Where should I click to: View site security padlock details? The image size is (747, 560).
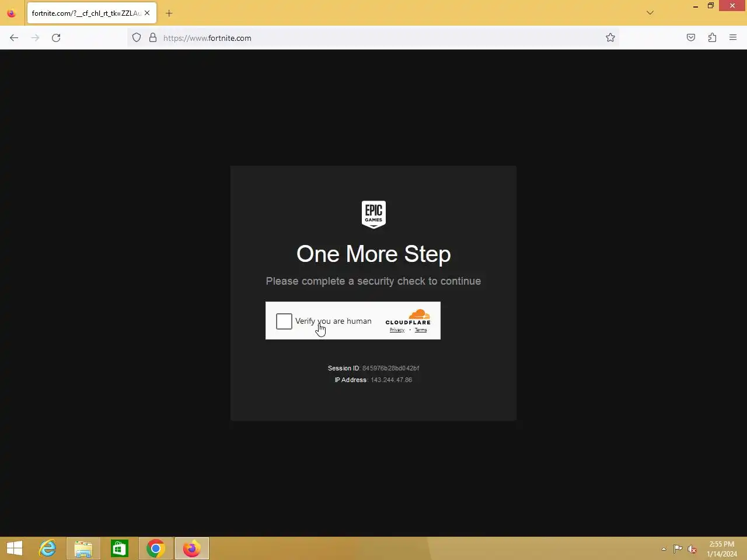click(x=153, y=38)
